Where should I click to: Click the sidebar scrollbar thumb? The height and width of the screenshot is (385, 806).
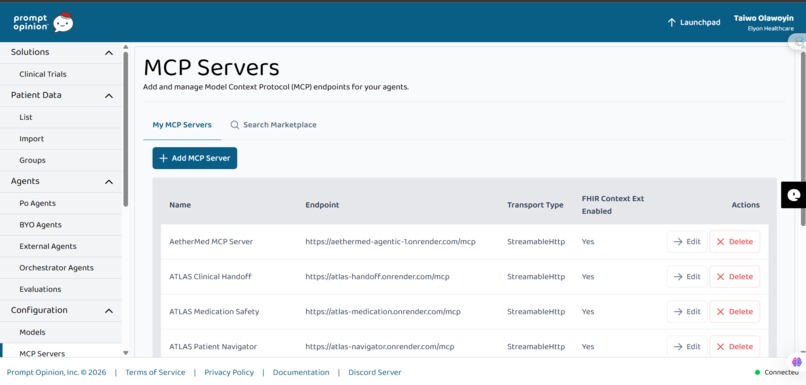(x=126, y=129)
